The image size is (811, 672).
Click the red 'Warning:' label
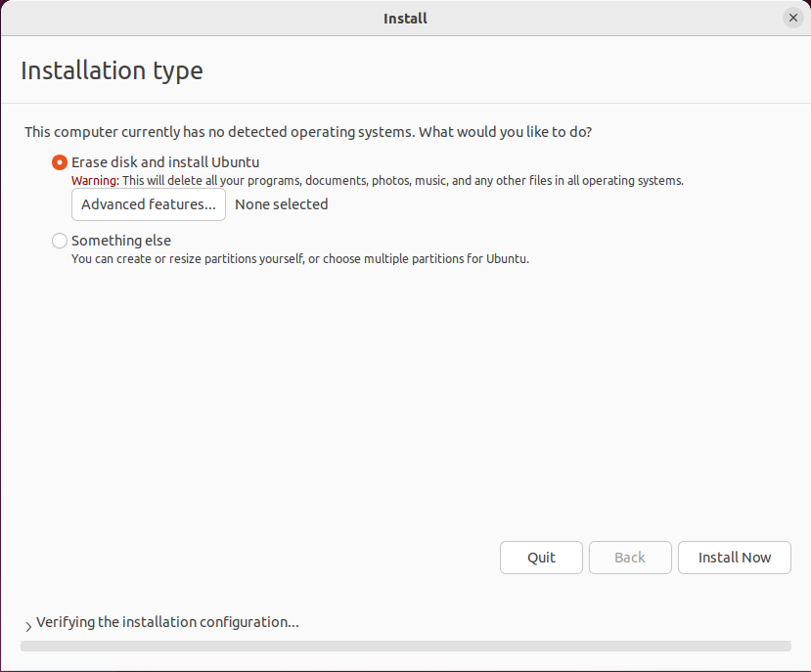click(95, 181)
